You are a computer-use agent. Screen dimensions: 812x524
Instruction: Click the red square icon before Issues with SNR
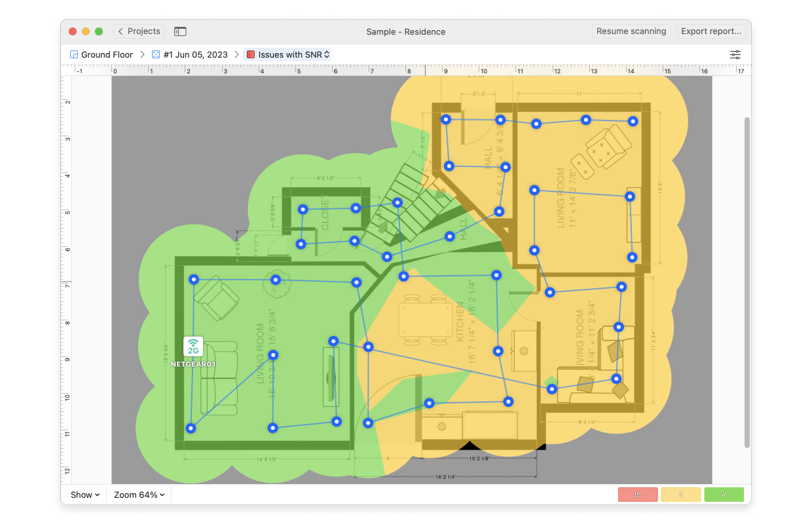251,54
